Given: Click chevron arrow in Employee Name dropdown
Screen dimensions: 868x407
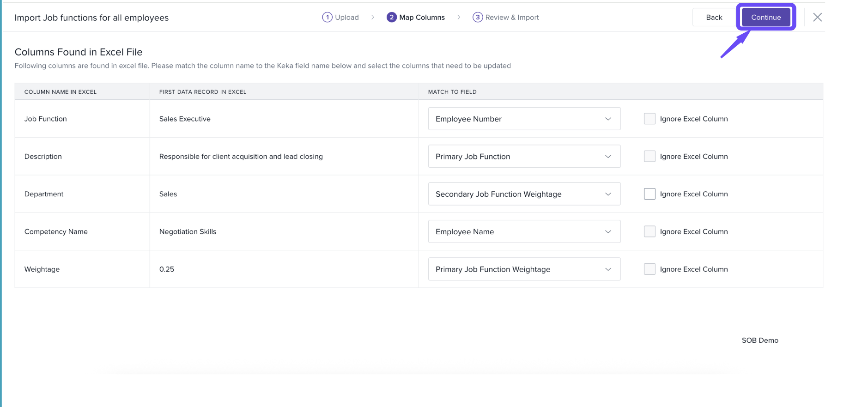Looking at the screenshot, I should (x=608, y=232).
